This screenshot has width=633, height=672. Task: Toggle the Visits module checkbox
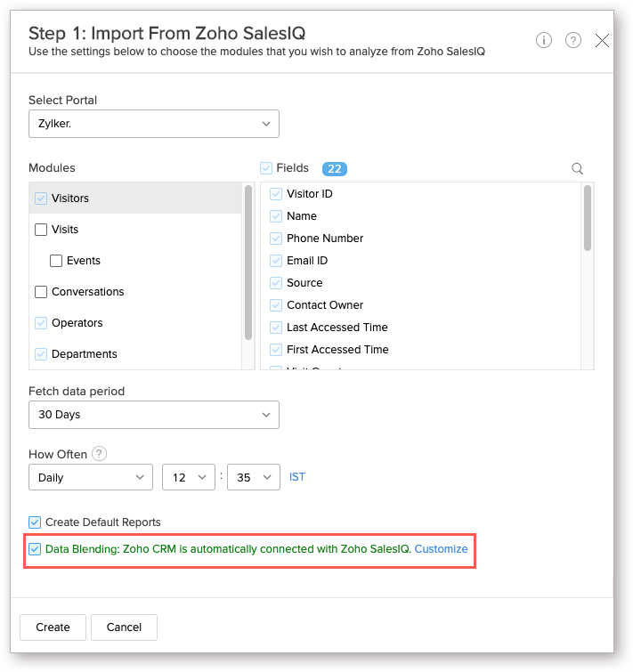coord(41,230)
